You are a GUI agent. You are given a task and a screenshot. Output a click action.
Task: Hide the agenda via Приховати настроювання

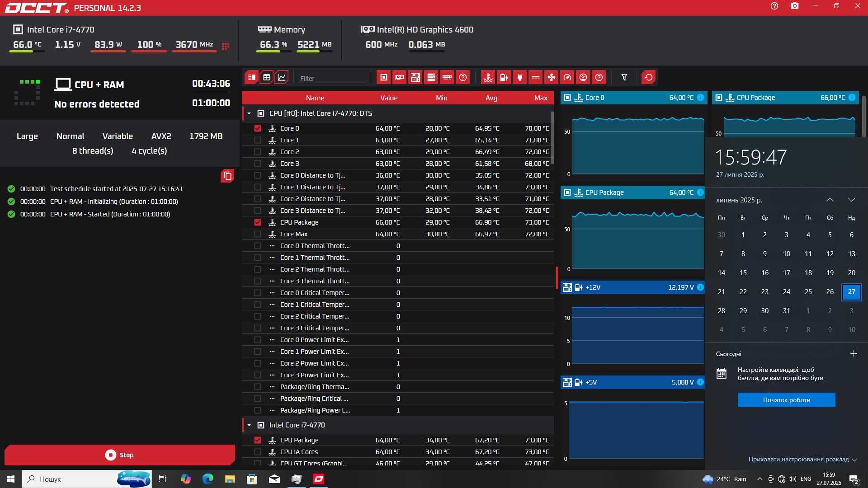[802, 460]
